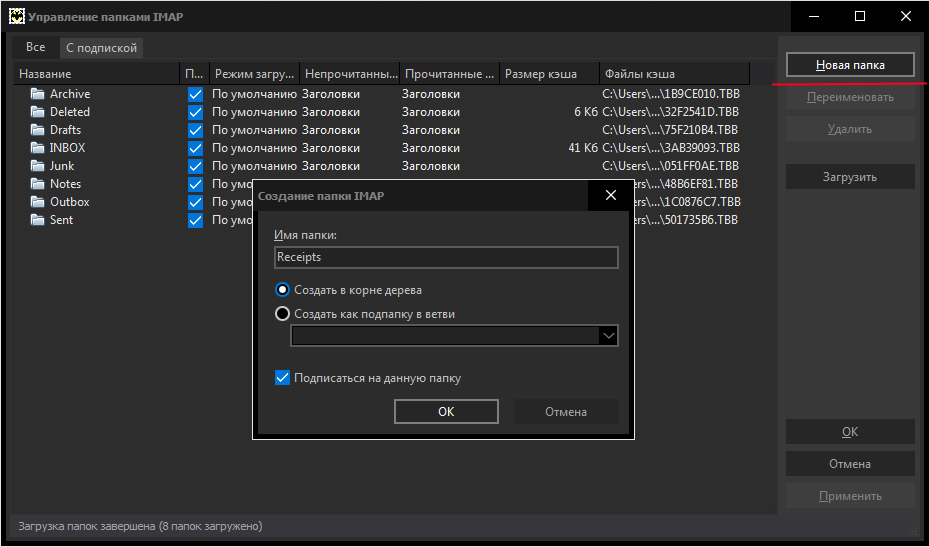Click the 'Непрочитанны...' column header
This screenshot has height=547, width=929.
click(350, 74)
